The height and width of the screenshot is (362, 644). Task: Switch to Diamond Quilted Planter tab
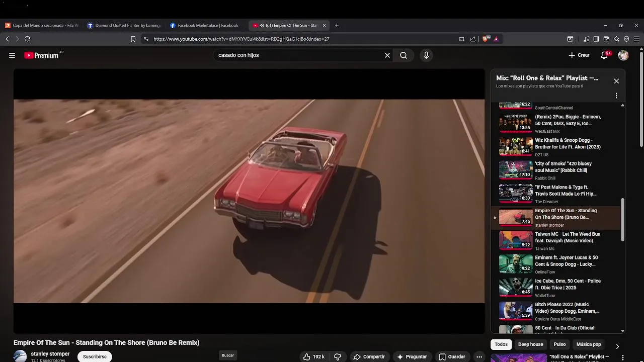(124, 25)
